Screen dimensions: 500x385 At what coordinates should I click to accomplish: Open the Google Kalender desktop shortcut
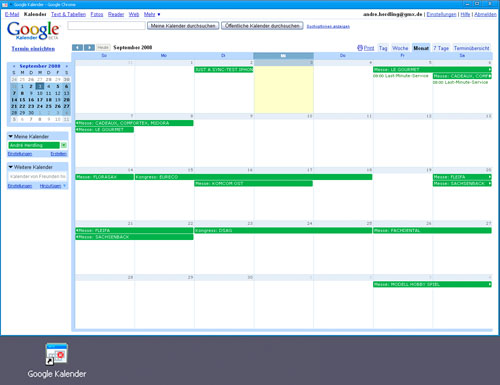point(57,361)
